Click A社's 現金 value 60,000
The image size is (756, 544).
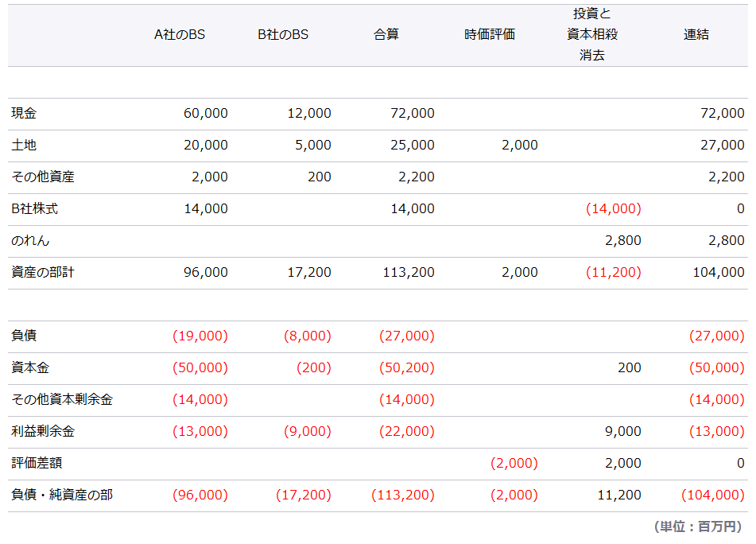click(x=205, y=114)
